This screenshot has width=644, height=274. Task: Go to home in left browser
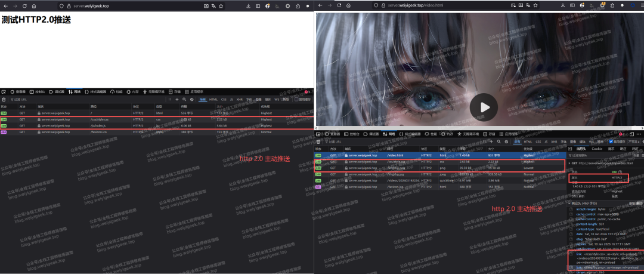[x=34, y=5]
